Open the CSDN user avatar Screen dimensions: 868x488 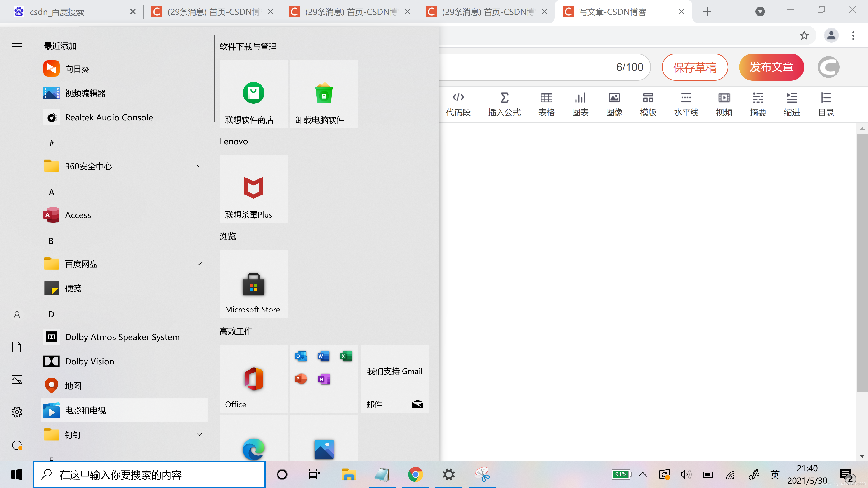(828, 67)
